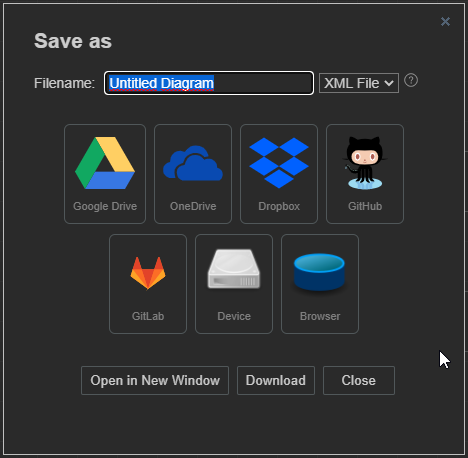Click Open in New Window button
The height and width of the screenshot is (458, 468).
point(155,380)
